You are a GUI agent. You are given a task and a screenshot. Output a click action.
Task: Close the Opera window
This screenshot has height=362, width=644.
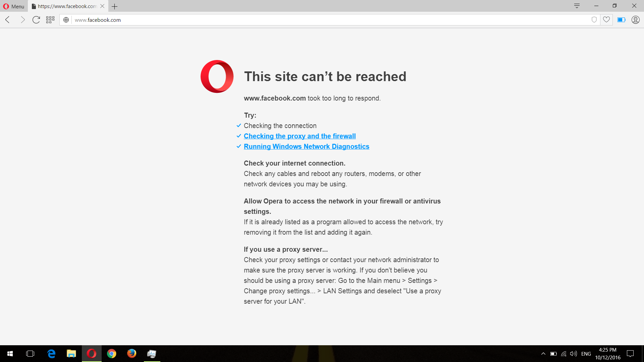634,6
